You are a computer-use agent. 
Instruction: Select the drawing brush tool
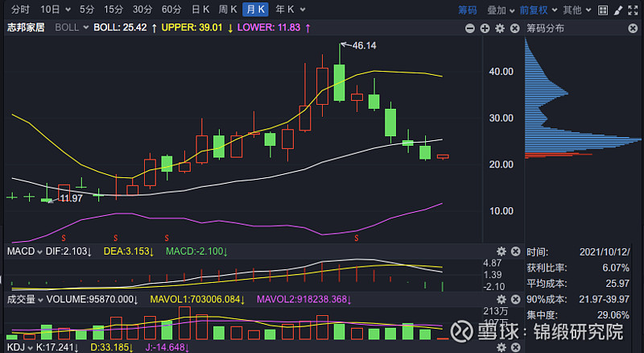[x=617, y=10]
